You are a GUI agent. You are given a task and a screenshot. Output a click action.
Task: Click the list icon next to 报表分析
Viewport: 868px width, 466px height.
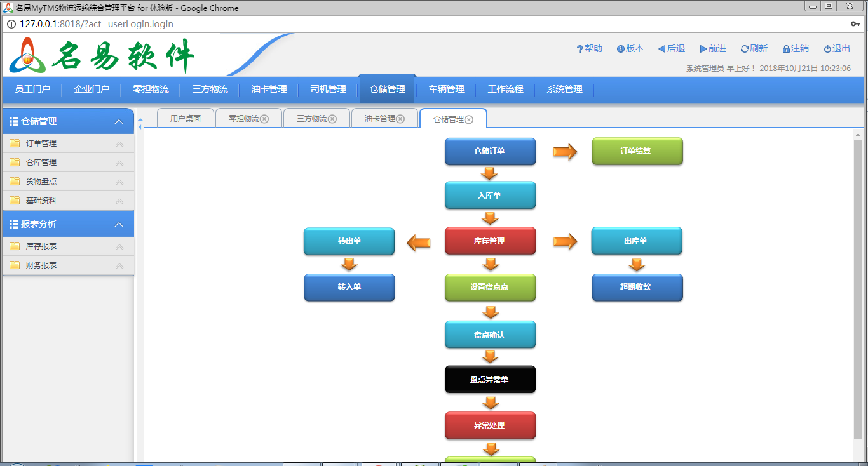(x=14, y=223)
